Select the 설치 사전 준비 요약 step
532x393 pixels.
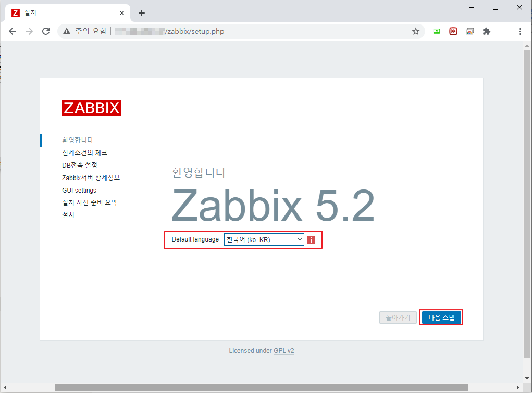(90, 203)
